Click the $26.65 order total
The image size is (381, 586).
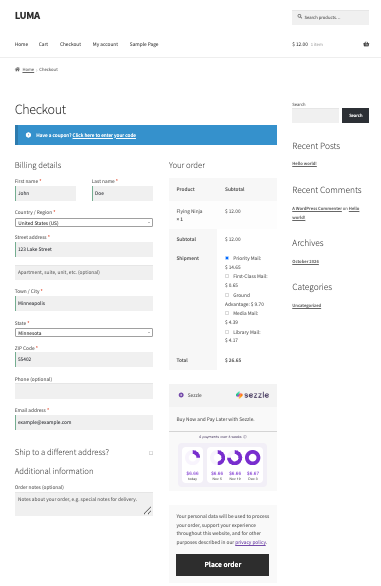tap(233, 360)
